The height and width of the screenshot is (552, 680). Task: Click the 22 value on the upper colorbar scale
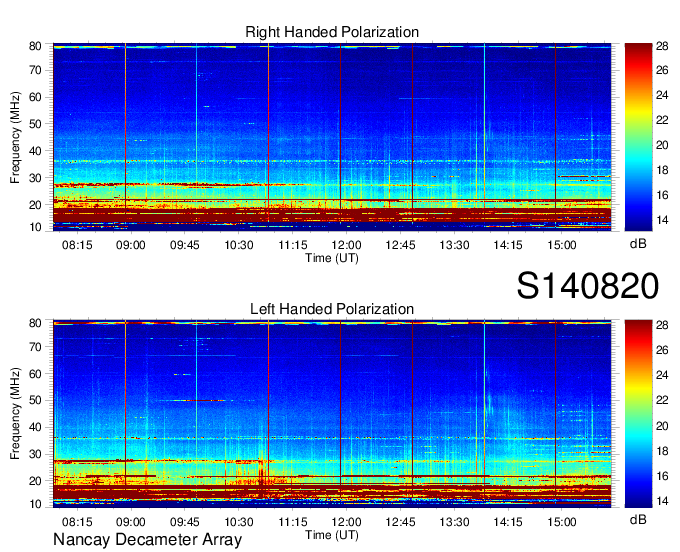pyautogui.click(x=662, y=120)
